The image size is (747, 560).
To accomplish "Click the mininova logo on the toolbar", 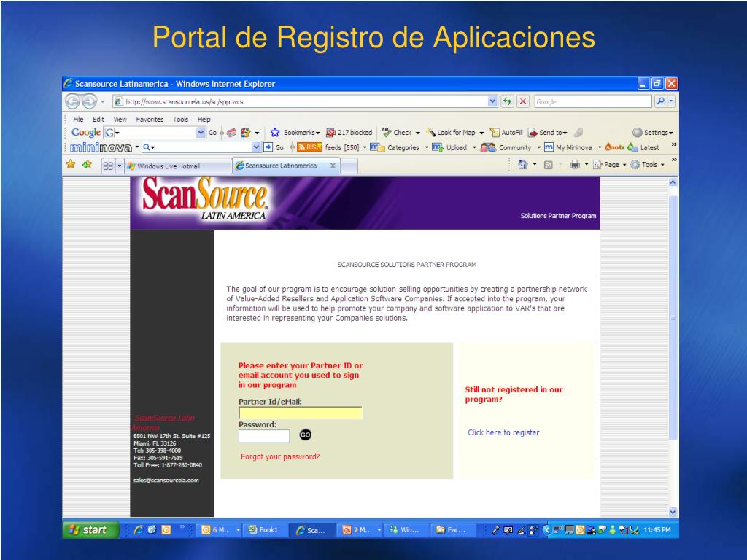I will 101,147.
